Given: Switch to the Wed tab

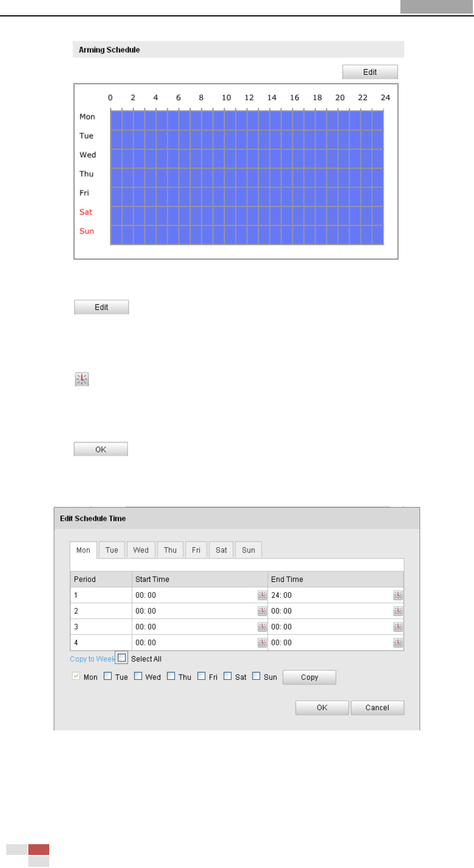Looking at the screenshot, I should point(141,550).
